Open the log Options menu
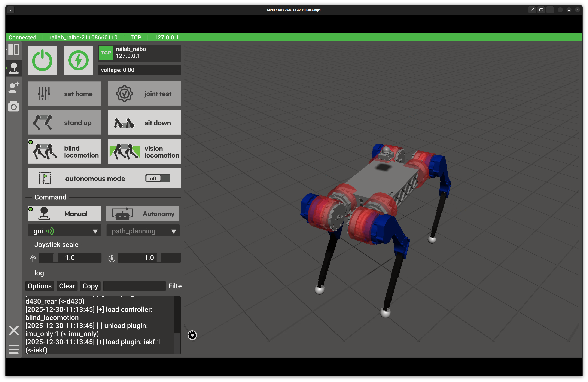 [x=40, y=286]
